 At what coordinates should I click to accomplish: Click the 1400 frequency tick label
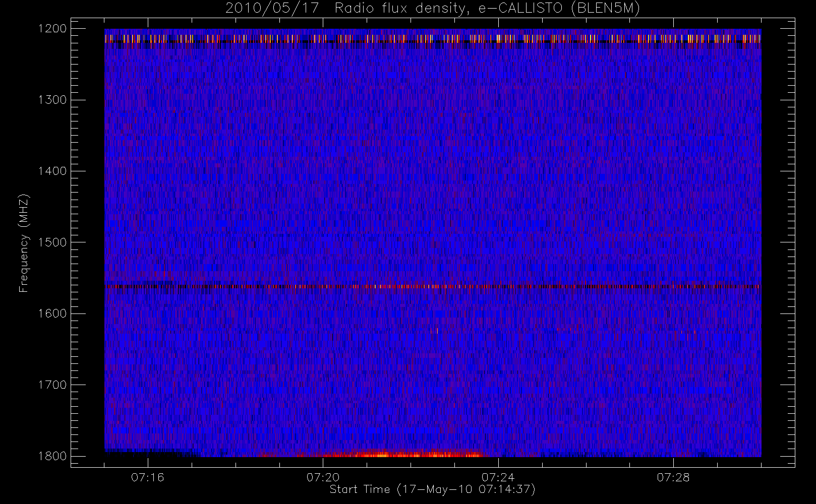tap(52, 171)
